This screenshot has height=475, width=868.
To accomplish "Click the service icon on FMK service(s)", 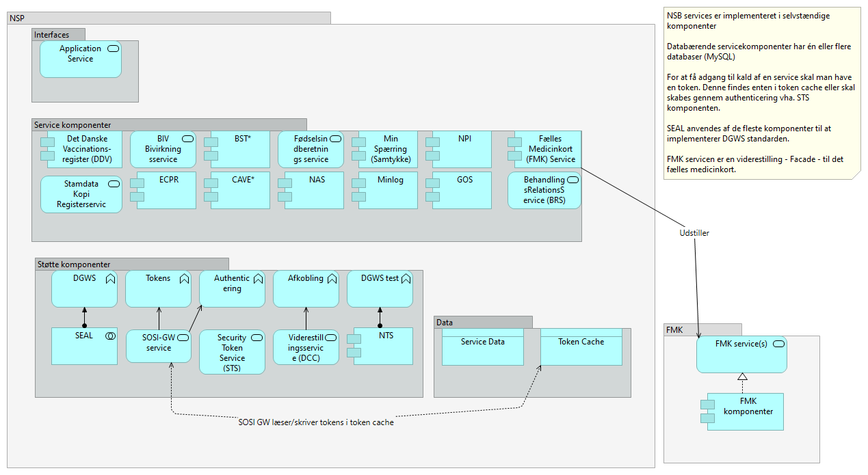I will coord(778,344).
